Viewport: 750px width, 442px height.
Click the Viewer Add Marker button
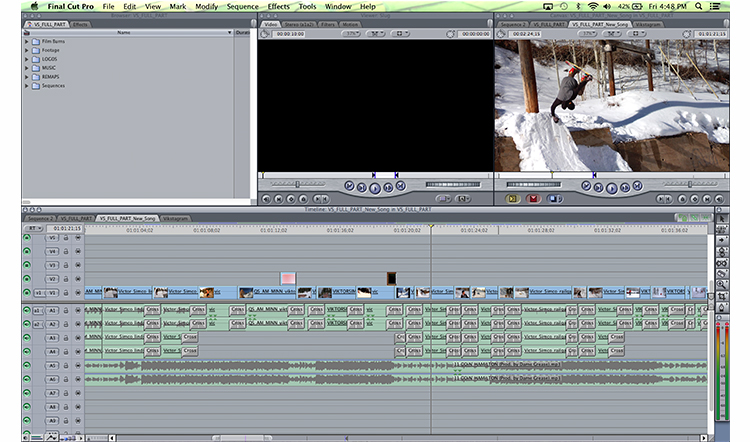tap(303, 199)
